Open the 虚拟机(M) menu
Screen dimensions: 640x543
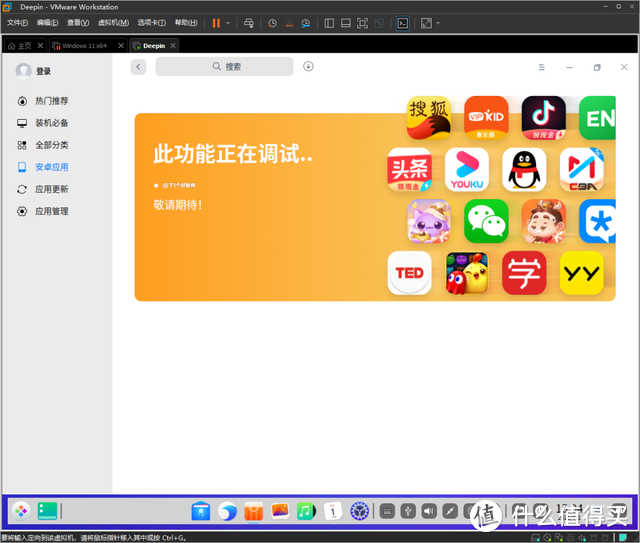coord(113,23)
